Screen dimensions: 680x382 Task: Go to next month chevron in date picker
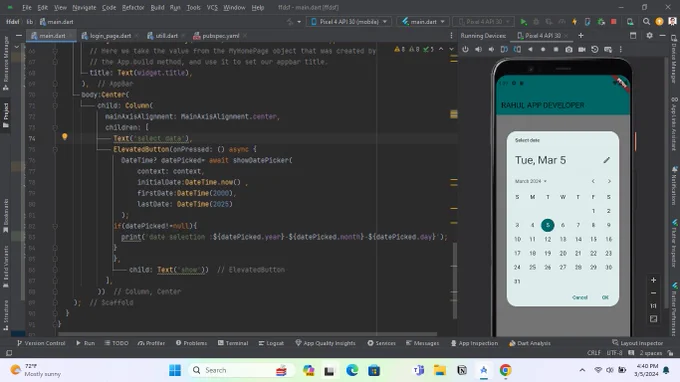pyautogui.click(x=609, y=181)
